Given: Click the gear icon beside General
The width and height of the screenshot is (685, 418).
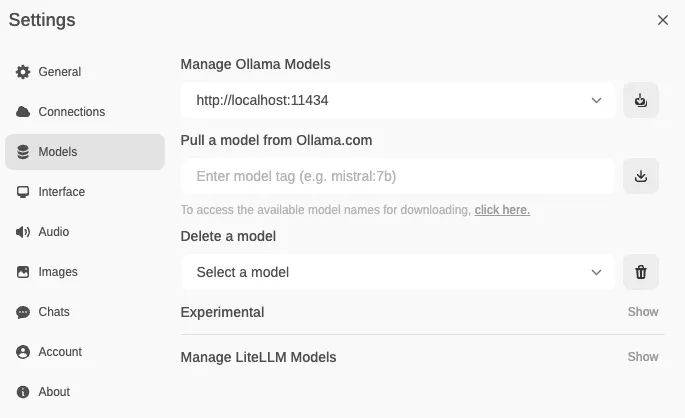Looking at the screenshot, I should coord(23,72).
